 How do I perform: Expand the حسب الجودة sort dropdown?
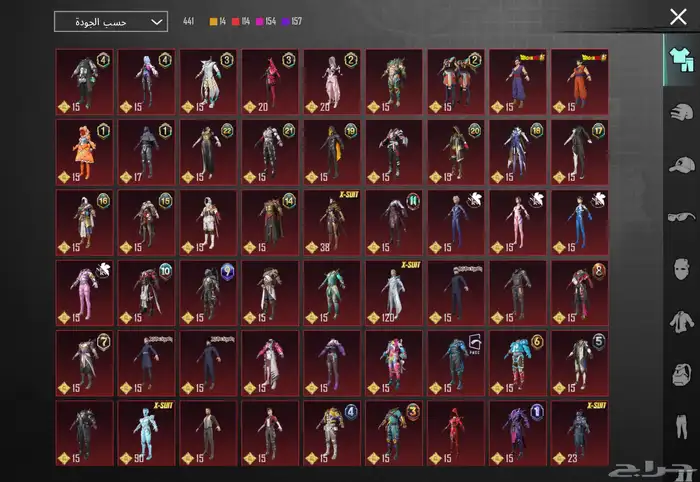[110, 21]
